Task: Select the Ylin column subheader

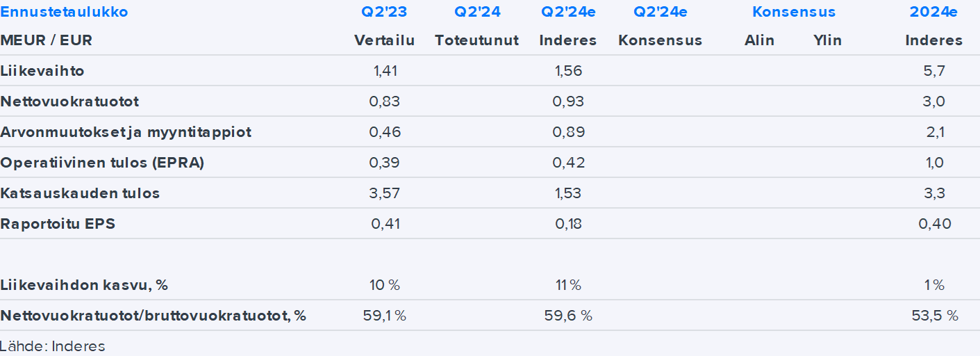Action: (x=827, y=40)
